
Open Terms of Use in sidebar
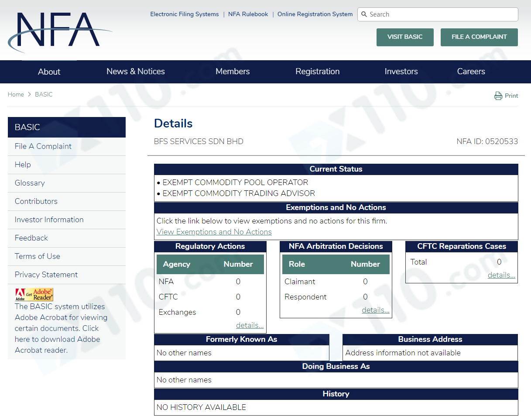[67, 257]
